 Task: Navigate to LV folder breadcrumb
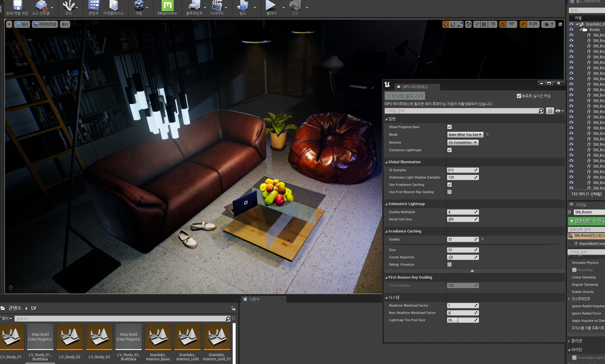pyautogui.click(x=34, y=308)
